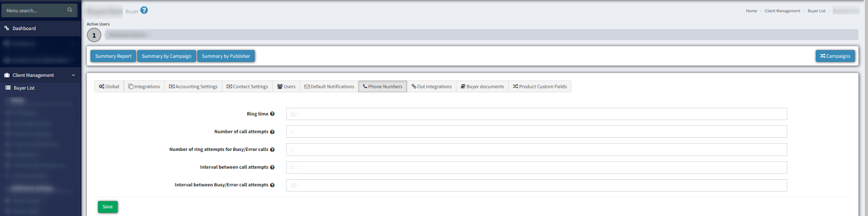The height and width of the screenshot is (216, 868).
Task: Save the phone number settings
Action: click(x=108, y=207)
